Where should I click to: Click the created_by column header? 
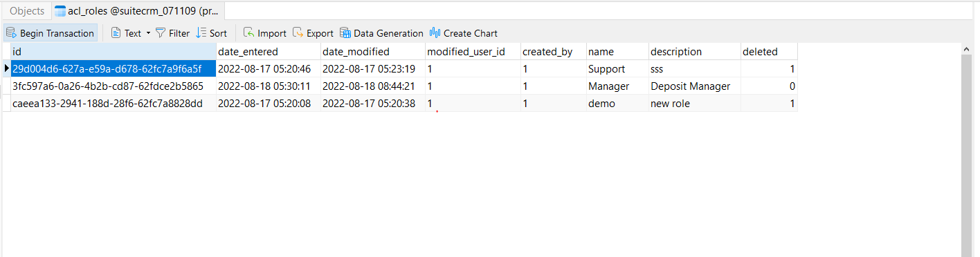pyautogui.click(x=554, y=52)
